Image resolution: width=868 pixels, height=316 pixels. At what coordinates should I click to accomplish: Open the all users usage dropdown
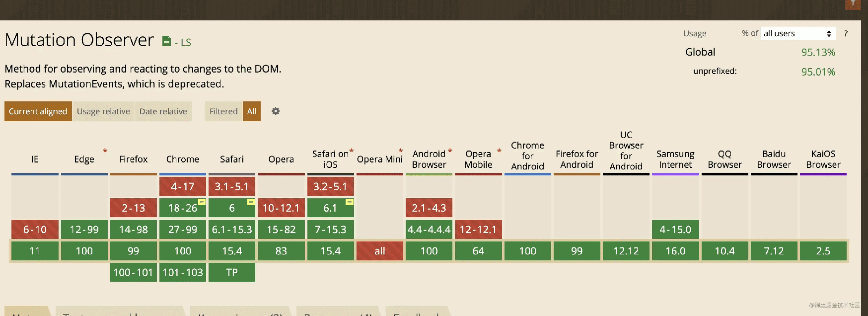pyautogui.click(x=798, y=33)
